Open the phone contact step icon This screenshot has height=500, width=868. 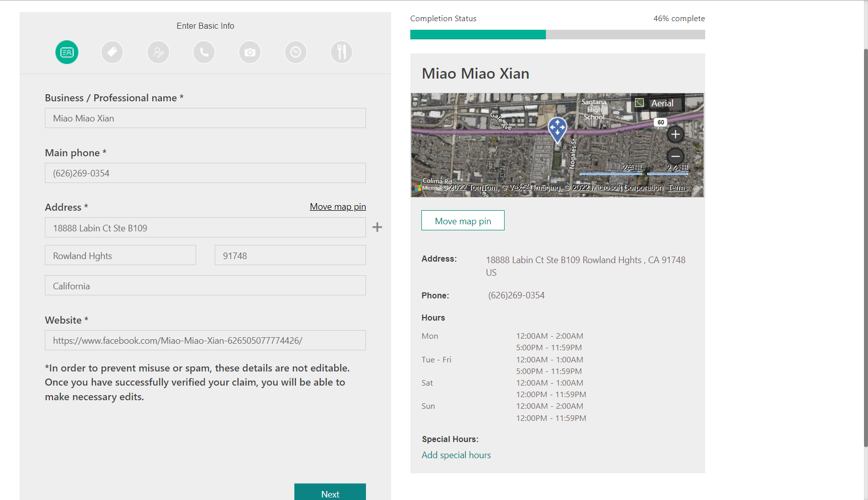pos(204,52)
